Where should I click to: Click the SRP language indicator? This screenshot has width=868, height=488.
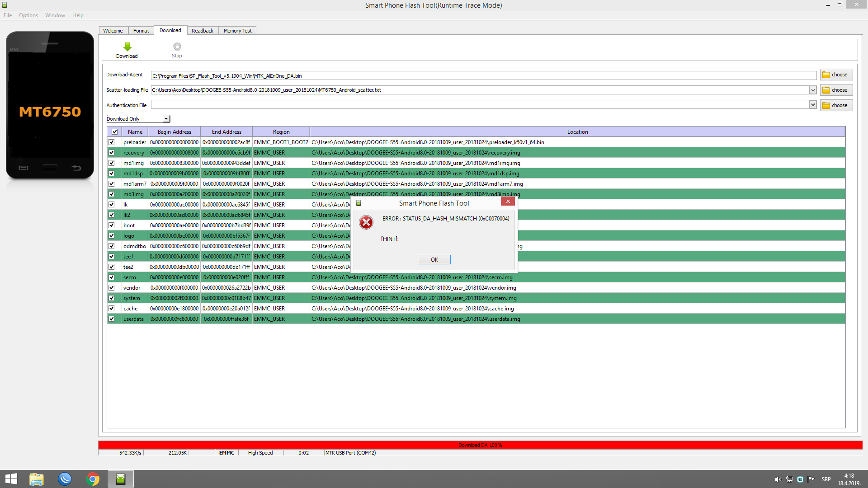pos(826,479)
